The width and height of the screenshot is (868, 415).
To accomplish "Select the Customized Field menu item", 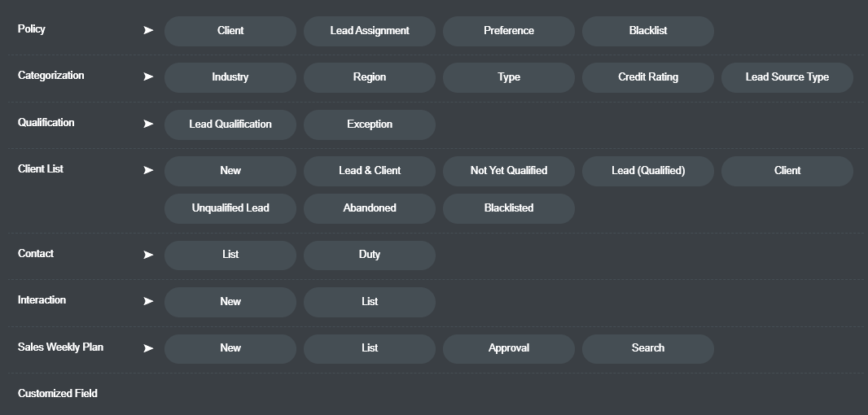I will (58, 393).
